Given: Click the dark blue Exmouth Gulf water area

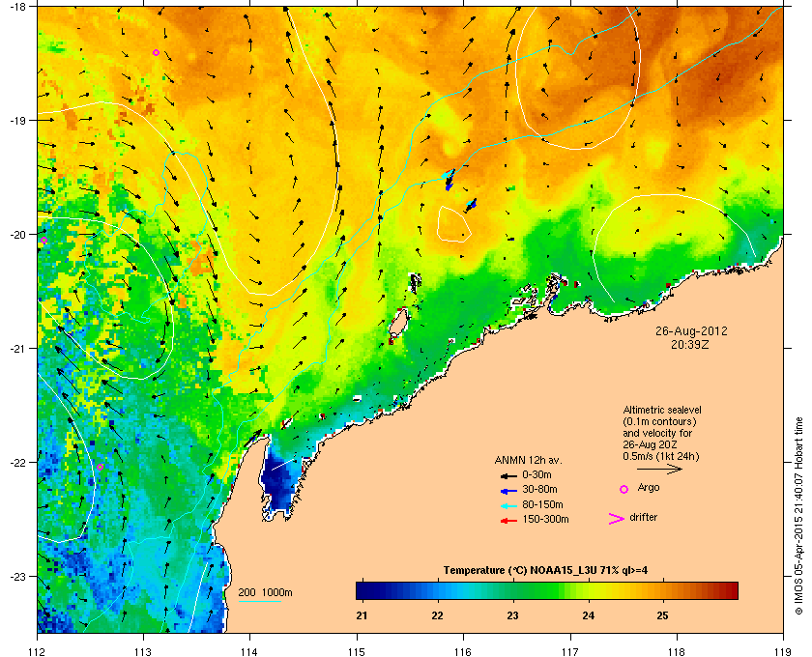Looking at the screenshot, I should pos(279,479).
